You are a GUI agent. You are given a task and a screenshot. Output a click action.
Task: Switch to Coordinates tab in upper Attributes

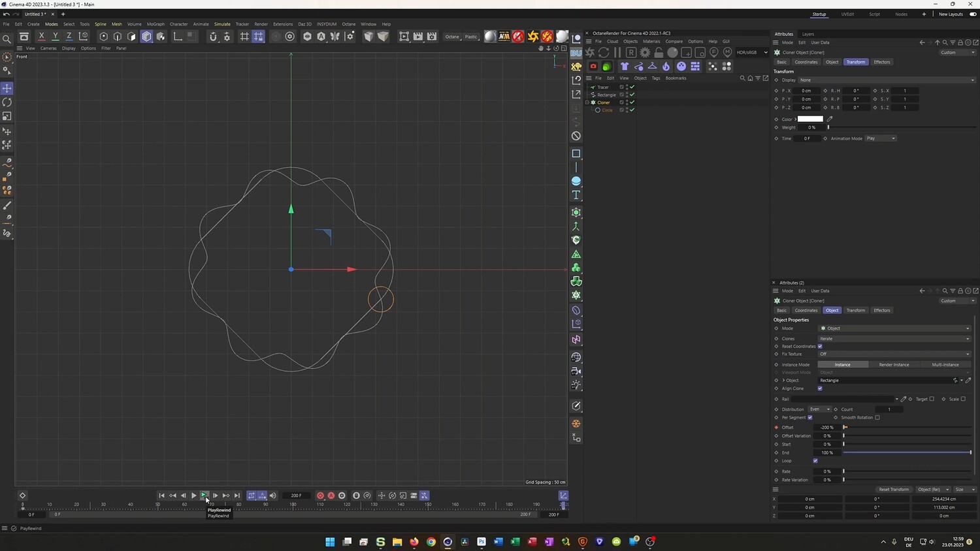[806, 62]
